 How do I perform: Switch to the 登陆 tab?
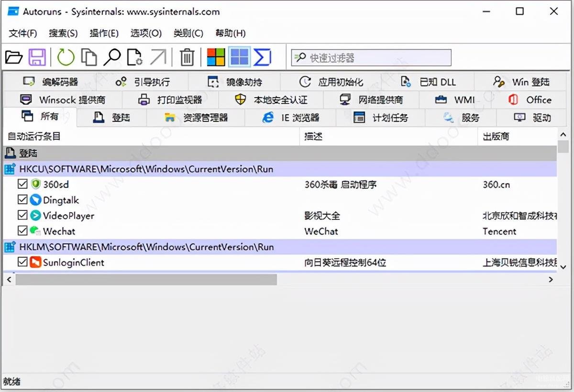pyautogui.click(x=111, y=118)
